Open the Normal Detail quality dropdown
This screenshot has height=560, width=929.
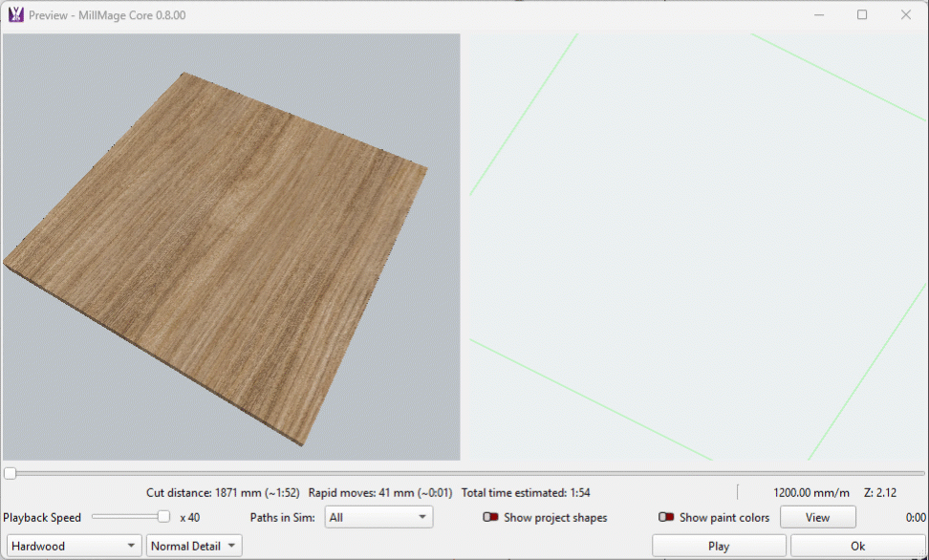(x=194, y=547)
